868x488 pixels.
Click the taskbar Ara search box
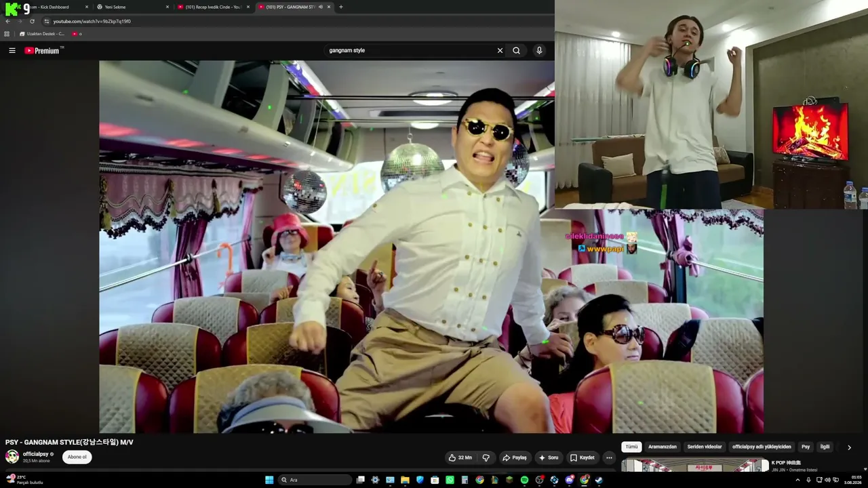point(316,480)
